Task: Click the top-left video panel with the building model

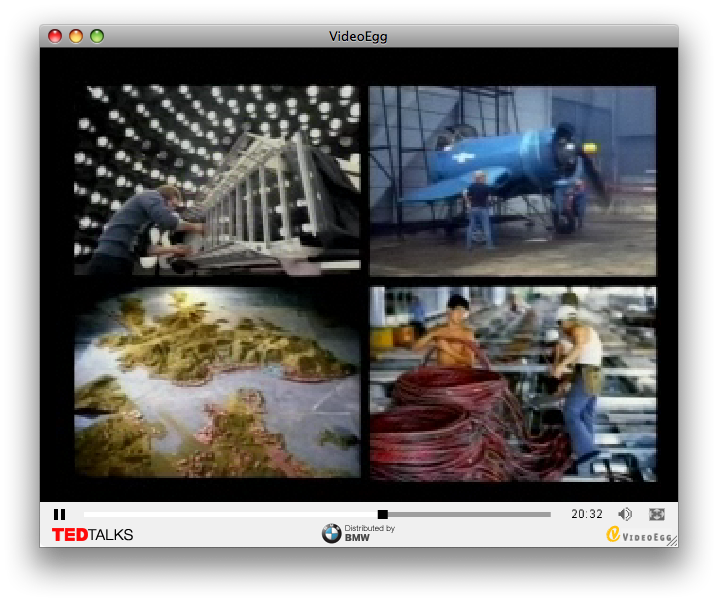Action: 217,180
